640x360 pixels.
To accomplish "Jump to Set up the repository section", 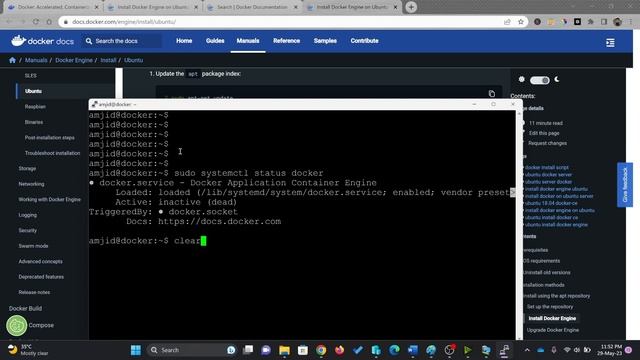I will pos(550,307).
